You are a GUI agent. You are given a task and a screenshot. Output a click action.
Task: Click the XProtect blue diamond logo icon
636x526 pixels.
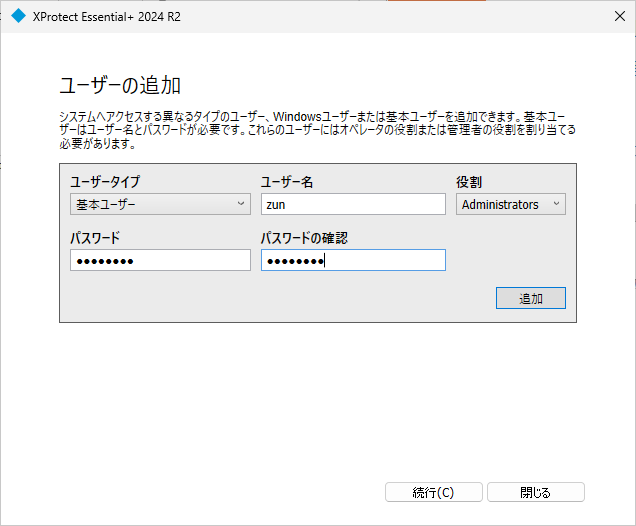coord(18,17)
